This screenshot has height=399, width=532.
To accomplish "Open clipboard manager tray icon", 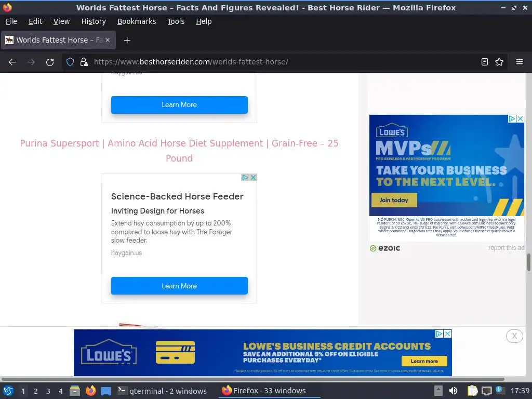I will click(472, 391).
